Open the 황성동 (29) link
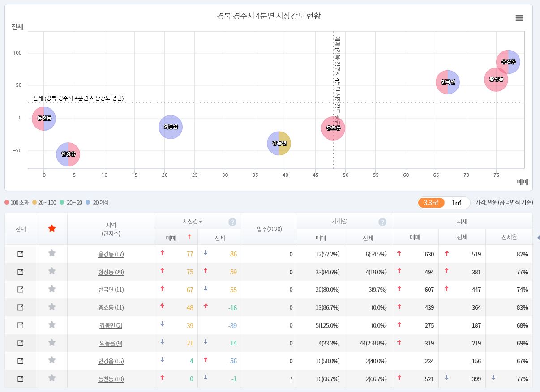 click(111, 272)
